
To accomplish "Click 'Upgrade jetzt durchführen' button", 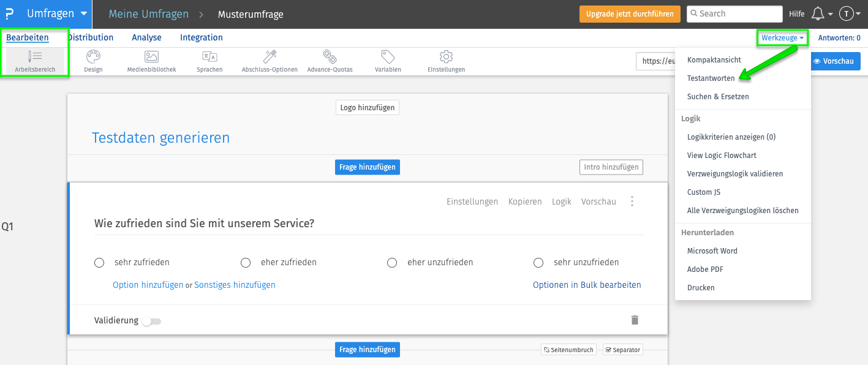I will [x=630, y=13].
